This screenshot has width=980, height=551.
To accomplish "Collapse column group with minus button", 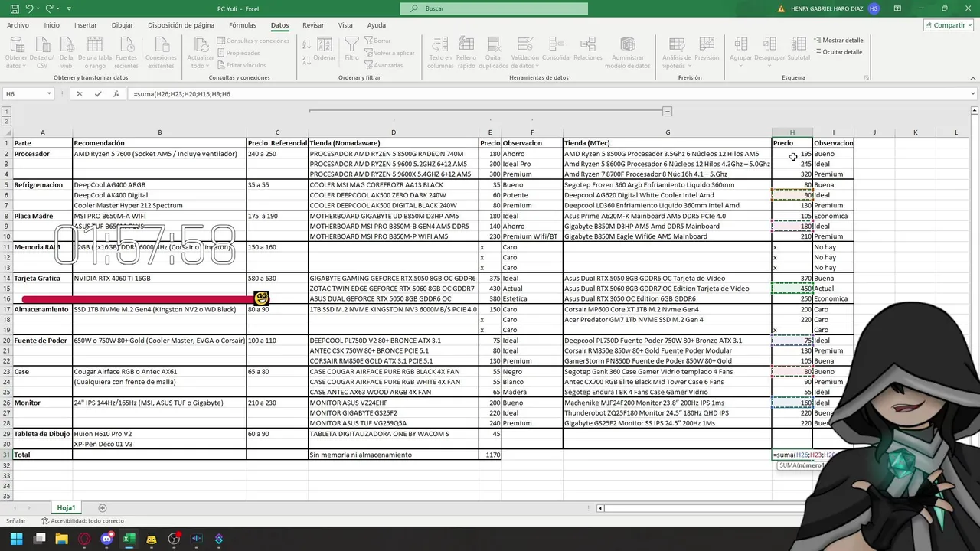I will (x=667, y=112).
